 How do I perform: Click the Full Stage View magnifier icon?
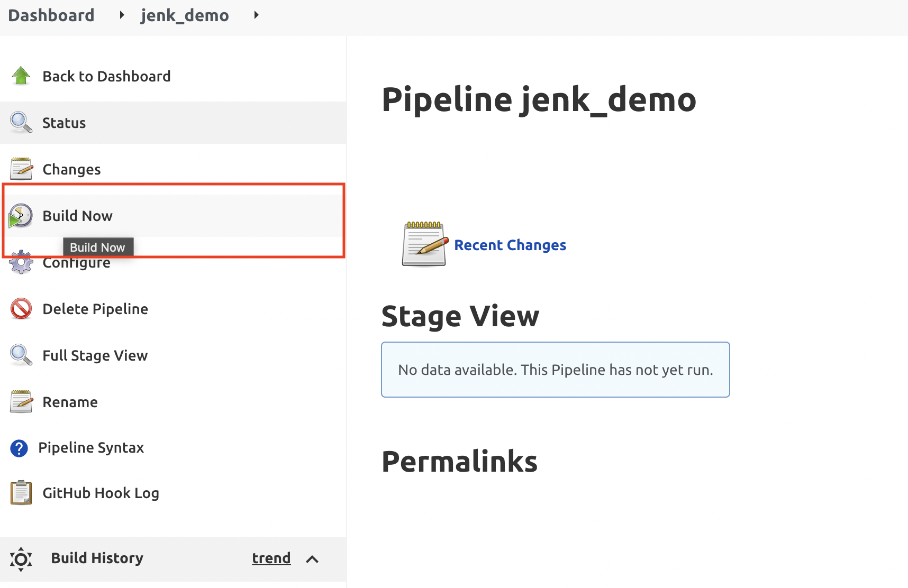pos(21,355)
